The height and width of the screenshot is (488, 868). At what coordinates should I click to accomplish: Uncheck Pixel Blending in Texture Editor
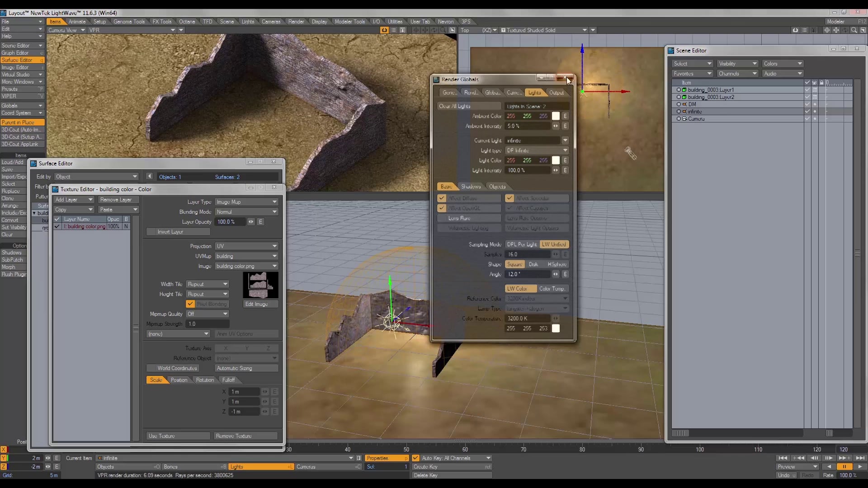[190, 304]
